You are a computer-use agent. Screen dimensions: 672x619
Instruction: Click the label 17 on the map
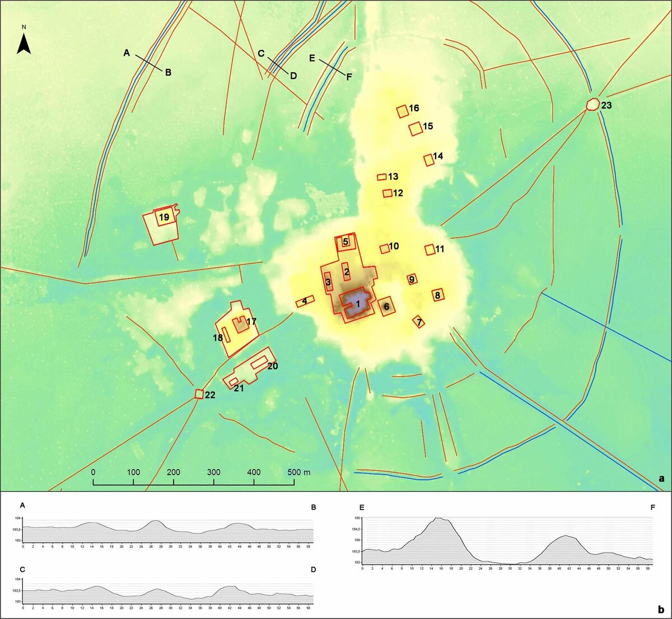click(x=251, y=322)
